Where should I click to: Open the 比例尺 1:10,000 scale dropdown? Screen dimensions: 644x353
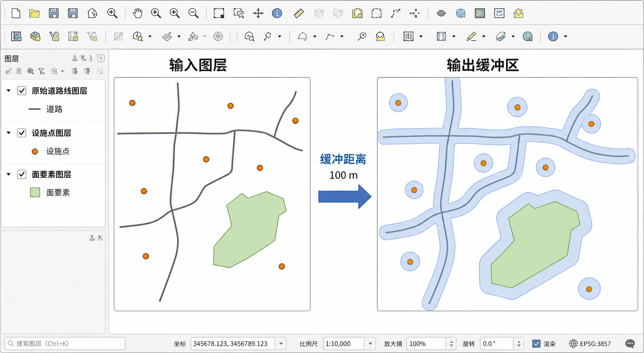370,344
